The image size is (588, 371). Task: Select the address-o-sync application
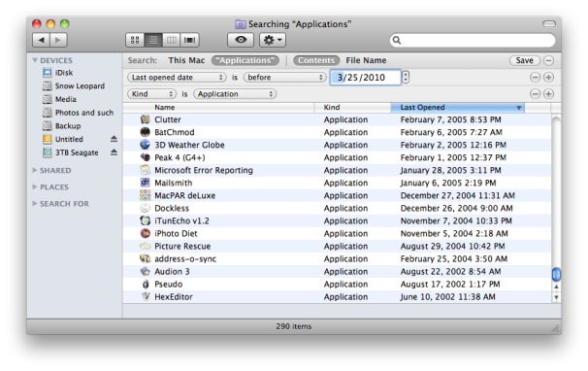pyautogui.click(x=337, y=258)
